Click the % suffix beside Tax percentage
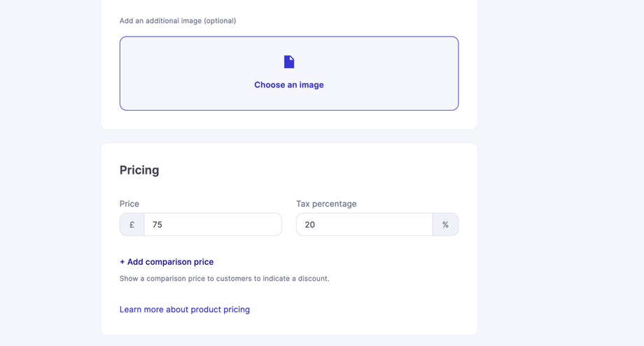The image size is (644, 346). pyautogui.click(x=445, y=225)
